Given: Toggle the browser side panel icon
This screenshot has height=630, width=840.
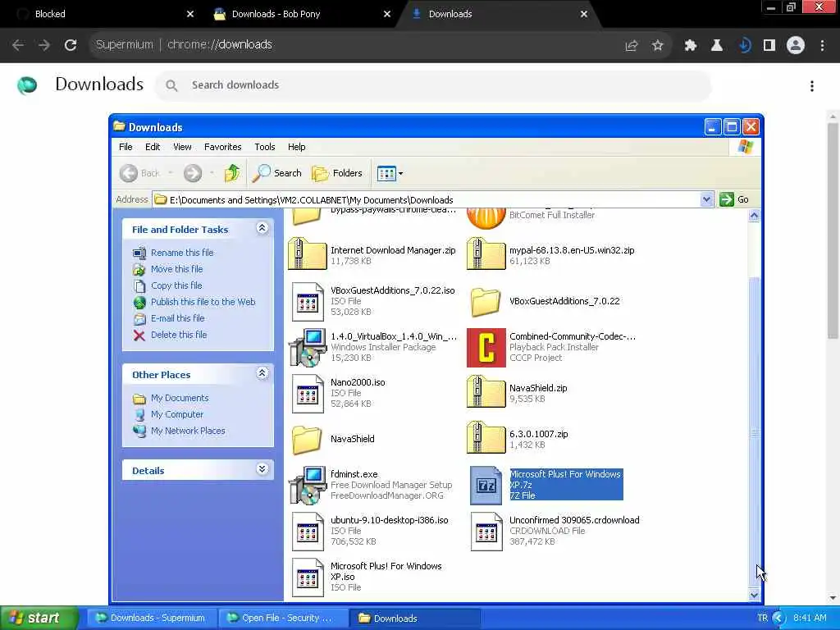Looking at the screenshot, I should (769, 46).
